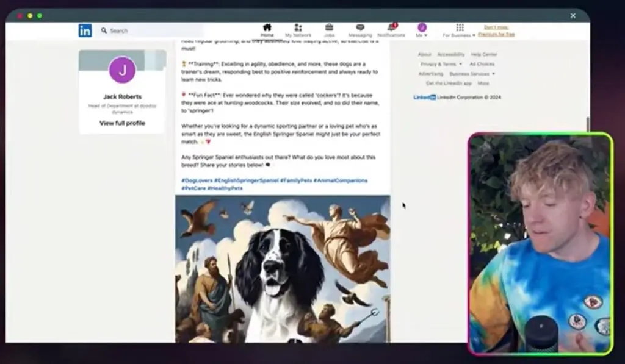Click the Premium for free link
Screen dimensions: 625x364
click(496, 34)
